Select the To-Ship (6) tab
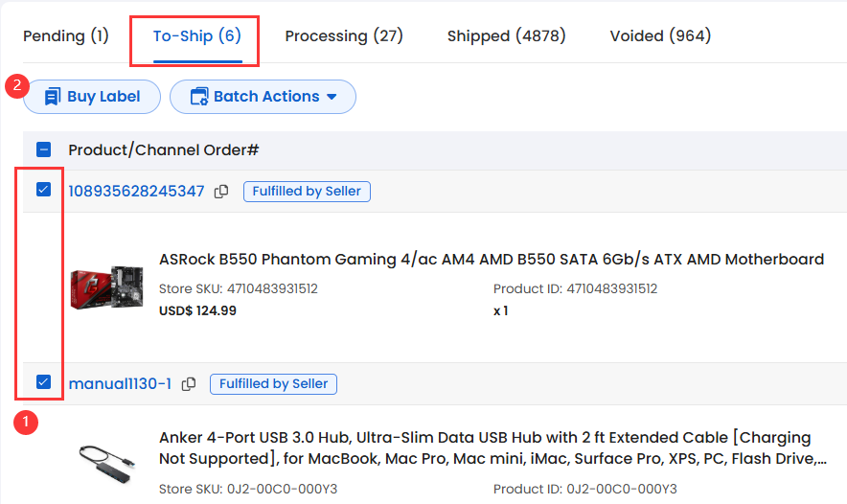The height and width of the screenshot is (504, 847). point(197,36)
